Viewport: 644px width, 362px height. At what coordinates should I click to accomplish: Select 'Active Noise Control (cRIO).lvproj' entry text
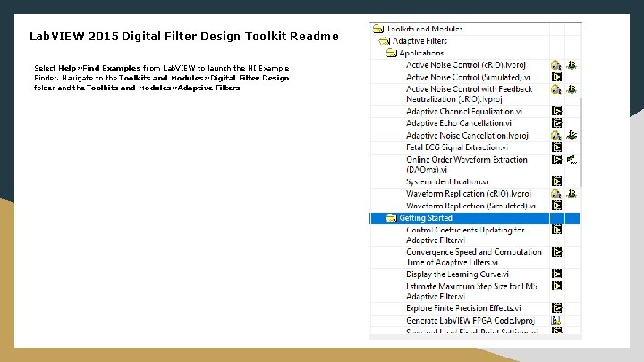click(466, 65)
